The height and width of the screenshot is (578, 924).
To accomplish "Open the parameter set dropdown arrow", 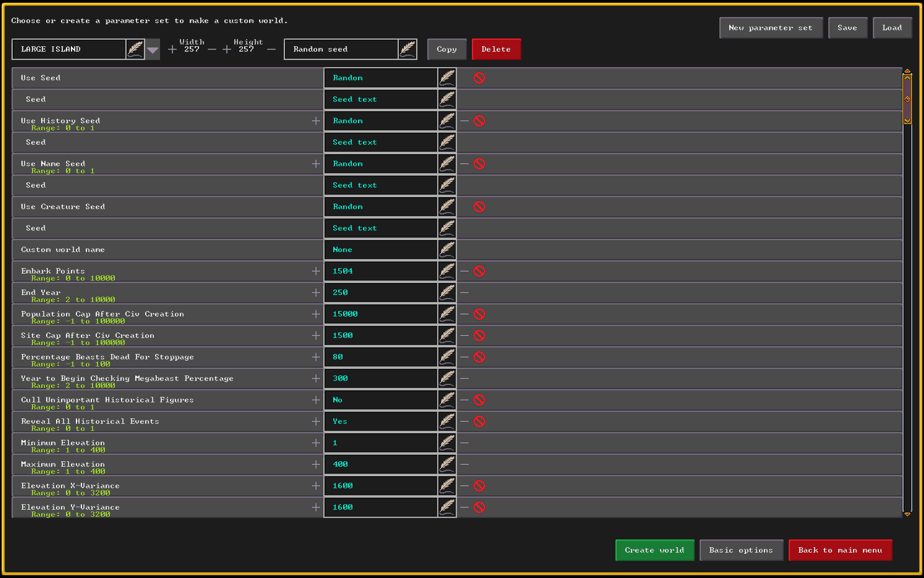I will 153,50.
